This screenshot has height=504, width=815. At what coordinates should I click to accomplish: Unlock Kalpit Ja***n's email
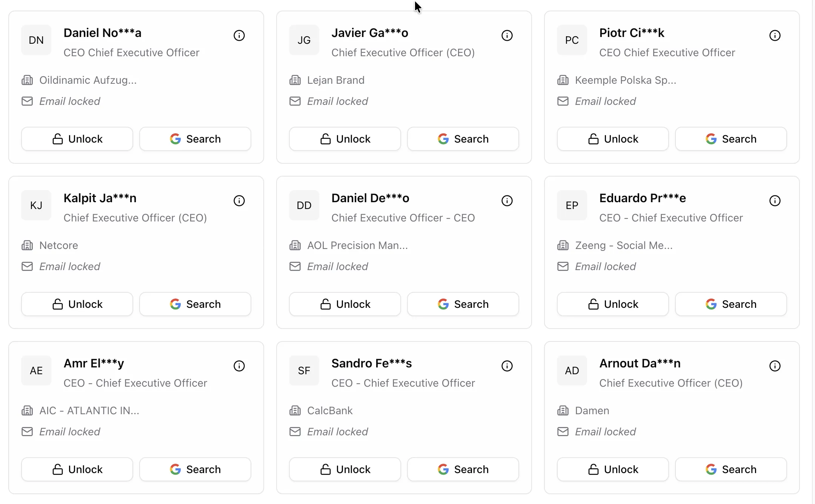coord(77,304)
